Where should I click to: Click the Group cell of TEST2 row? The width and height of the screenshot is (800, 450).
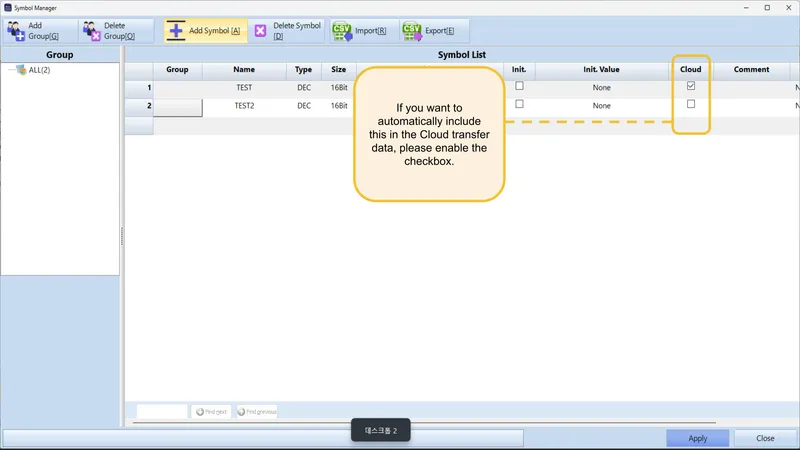(178, 108)
